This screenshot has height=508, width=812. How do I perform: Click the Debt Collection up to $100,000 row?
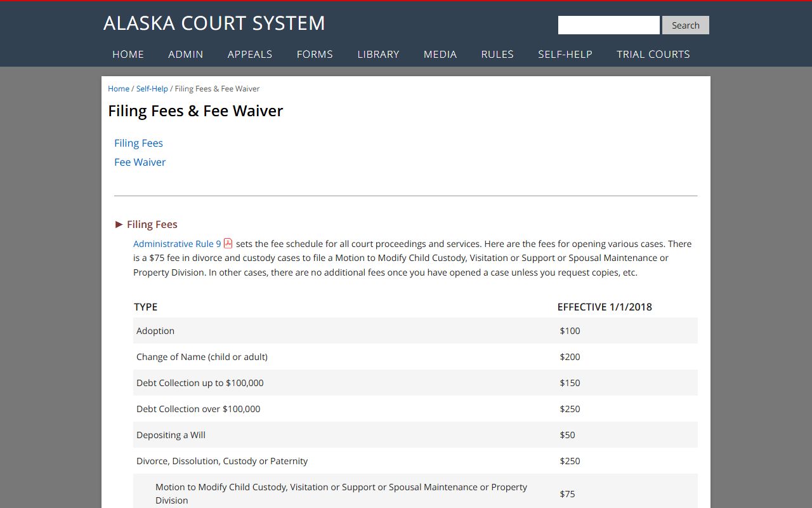[416, 383]
